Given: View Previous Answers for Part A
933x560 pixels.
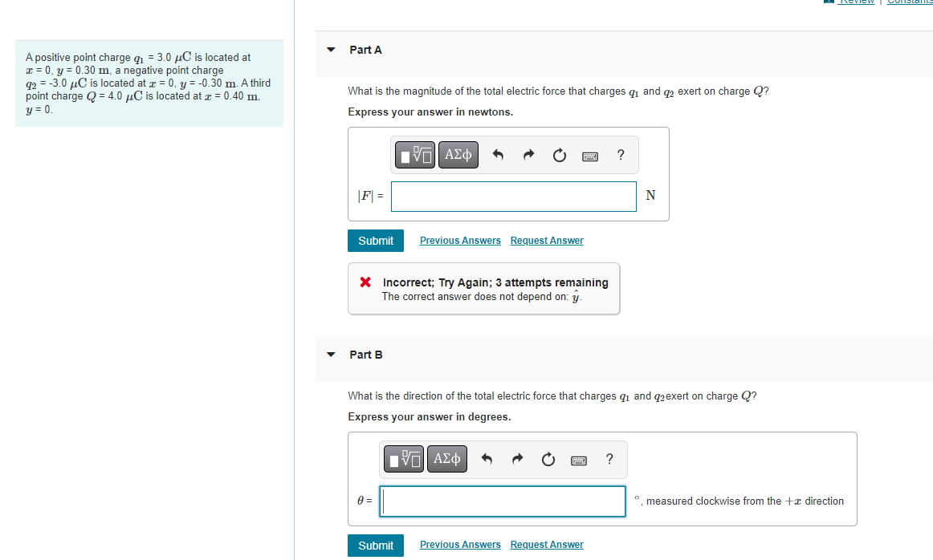Looking at the screenshot, I should pos(460,240).
